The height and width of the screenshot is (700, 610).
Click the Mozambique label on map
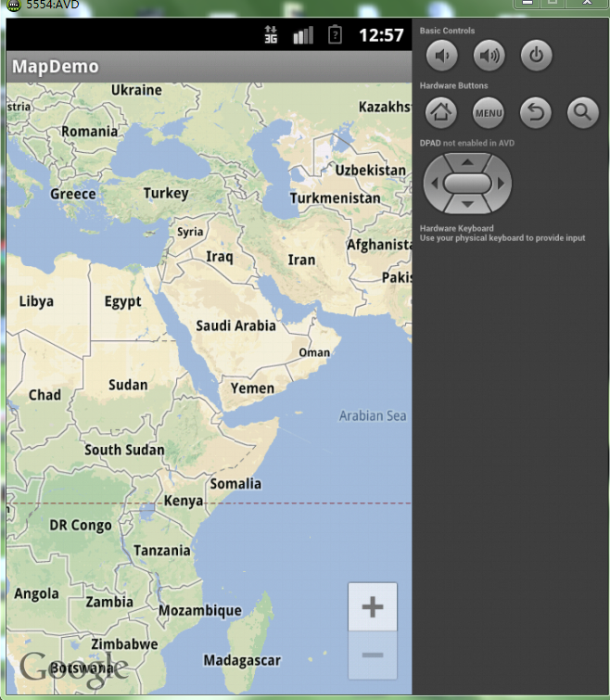click(x=200, y=611)
